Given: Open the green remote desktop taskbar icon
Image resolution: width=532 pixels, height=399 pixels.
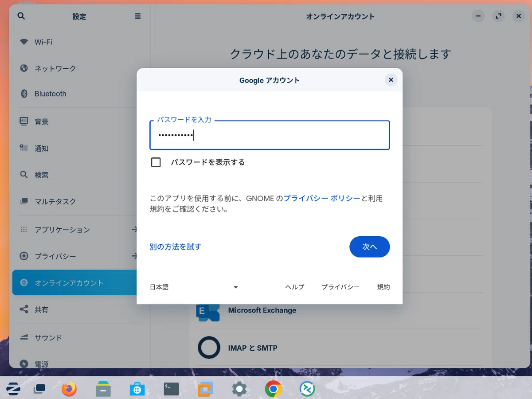Looking at the screenshot, I should (x=307, y=389).
